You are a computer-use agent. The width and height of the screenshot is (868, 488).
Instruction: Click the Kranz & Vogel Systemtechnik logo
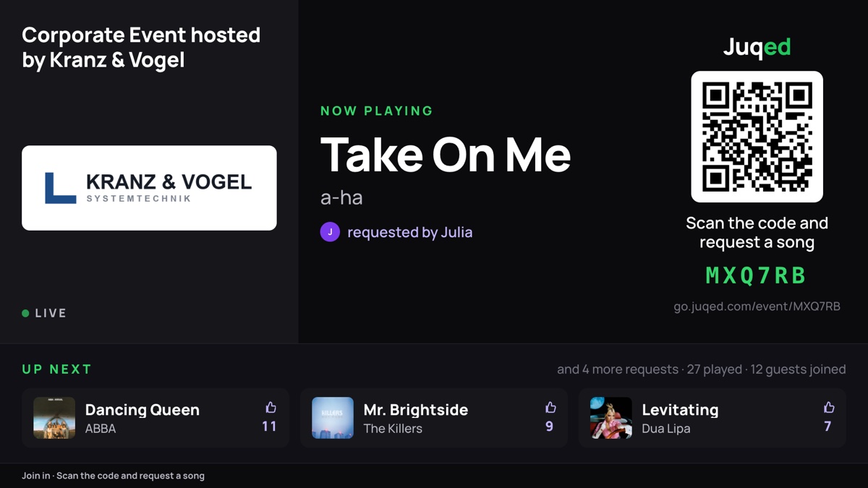tap(149, 188)
